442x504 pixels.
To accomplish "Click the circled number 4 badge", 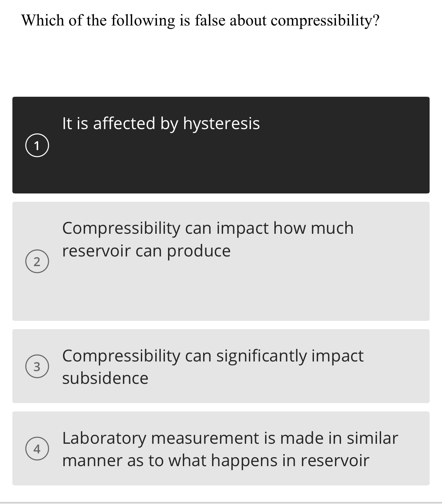I will [38, 448].
